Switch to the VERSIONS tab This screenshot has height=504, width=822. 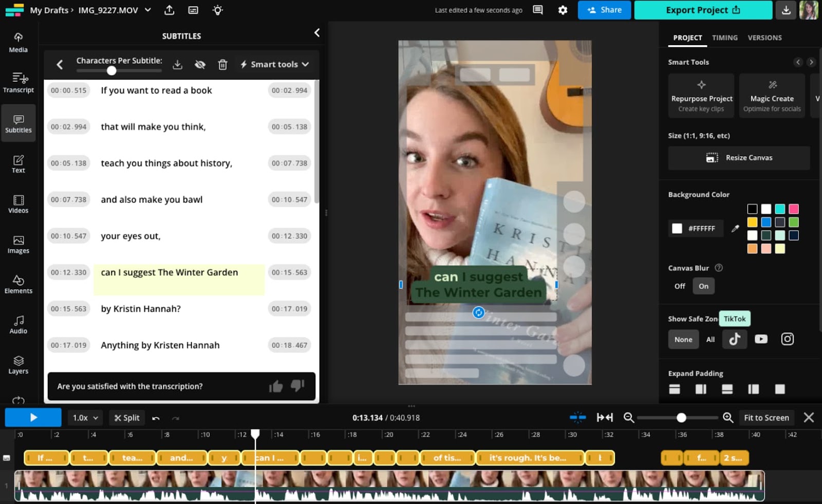(764, 38)
